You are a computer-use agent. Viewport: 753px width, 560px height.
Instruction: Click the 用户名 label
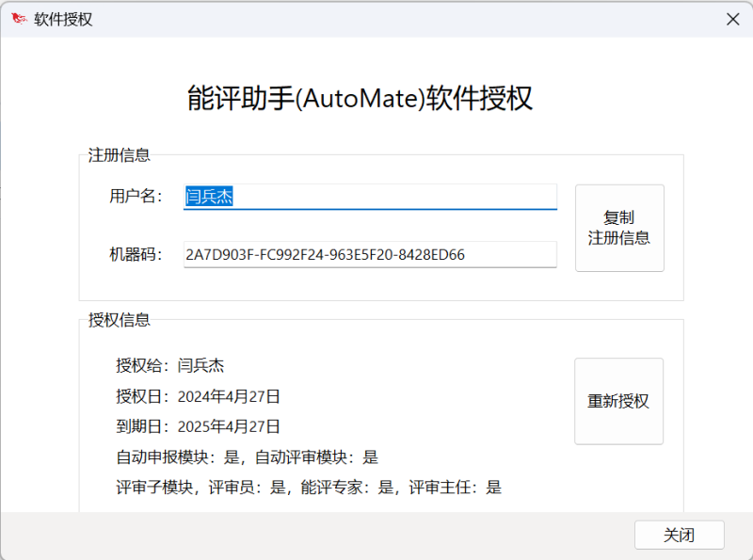click(136, 196)
